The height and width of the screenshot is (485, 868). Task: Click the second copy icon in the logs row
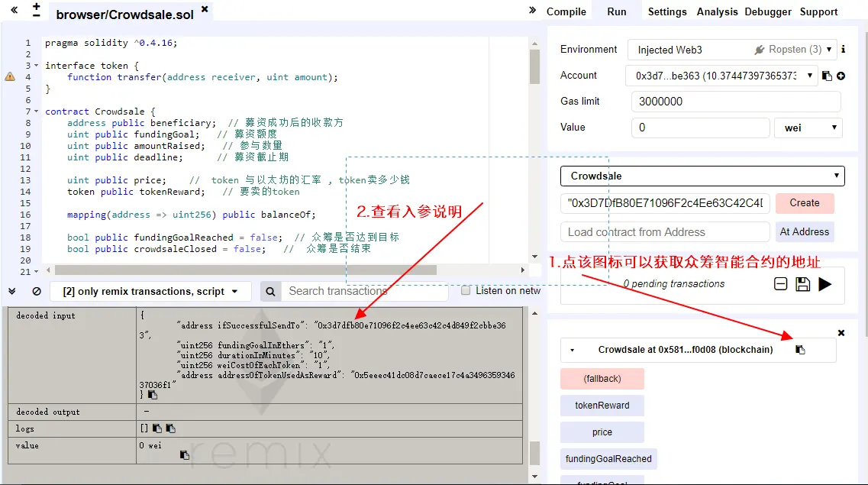pos(170,428)
